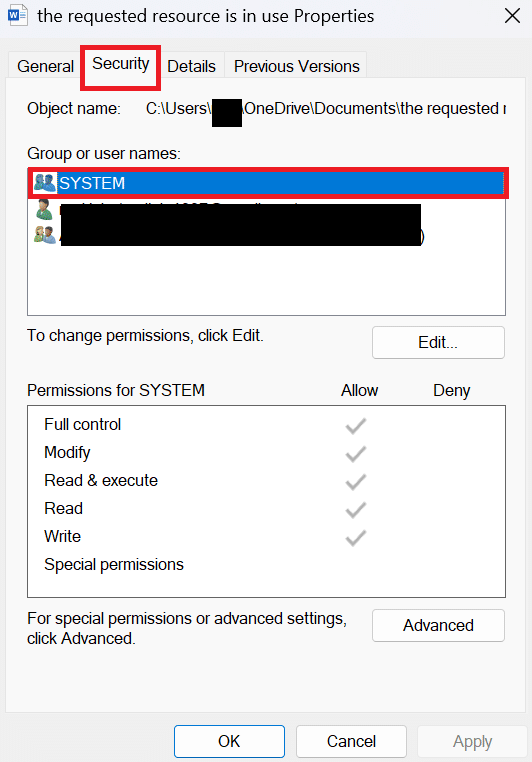The width and height of the screenshot is (532, 762).
Task: Select the SYSTEM entry in user list
Action: pyautogui.click(x=268, y=183)
